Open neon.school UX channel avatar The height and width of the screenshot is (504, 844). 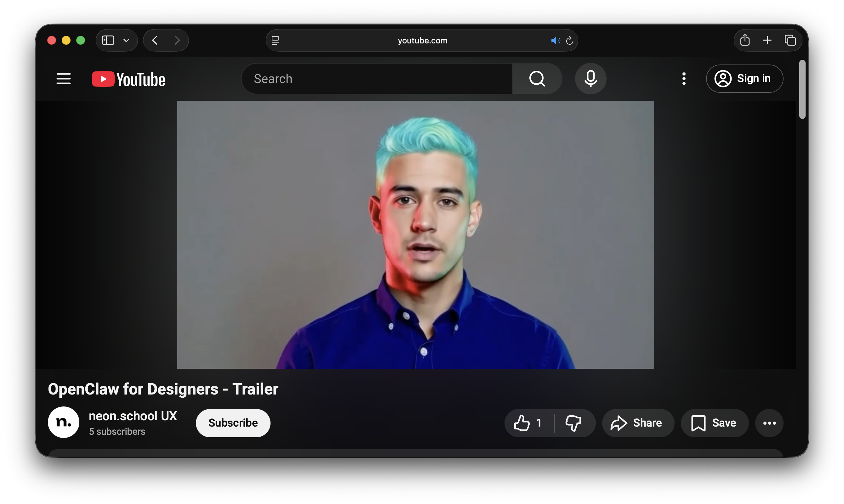[x=64, y=422]
